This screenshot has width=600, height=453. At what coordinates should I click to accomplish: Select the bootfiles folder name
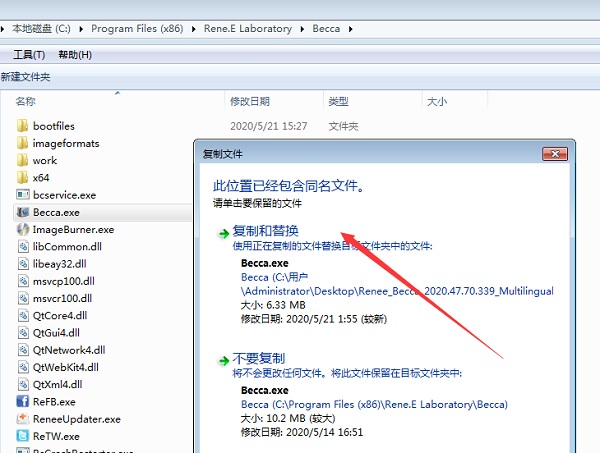tap(54, 126)
